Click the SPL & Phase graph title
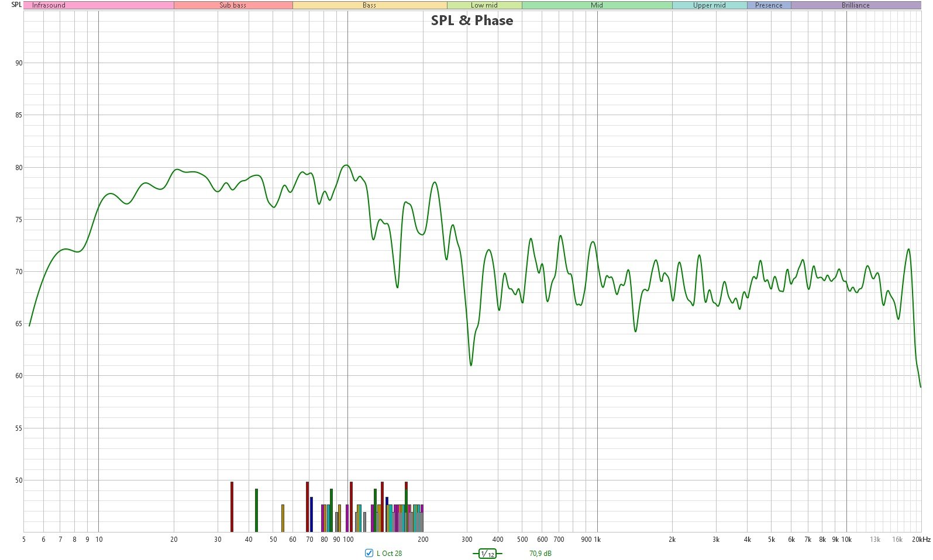 click(471, 20)
